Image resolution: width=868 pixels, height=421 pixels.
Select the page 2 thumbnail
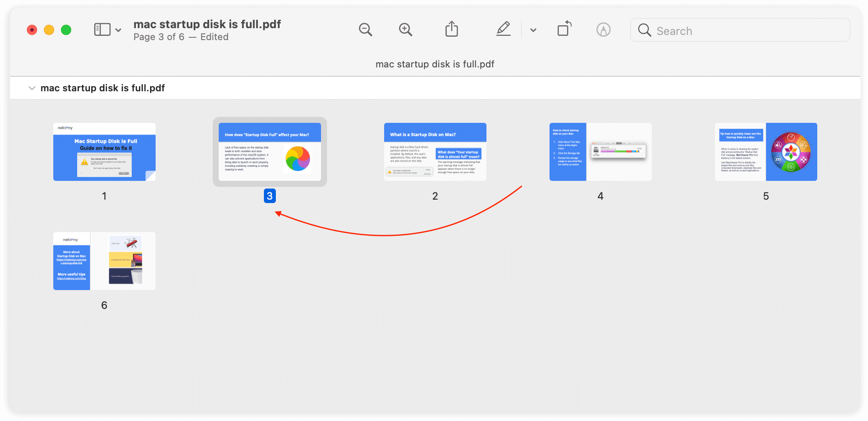435,152
